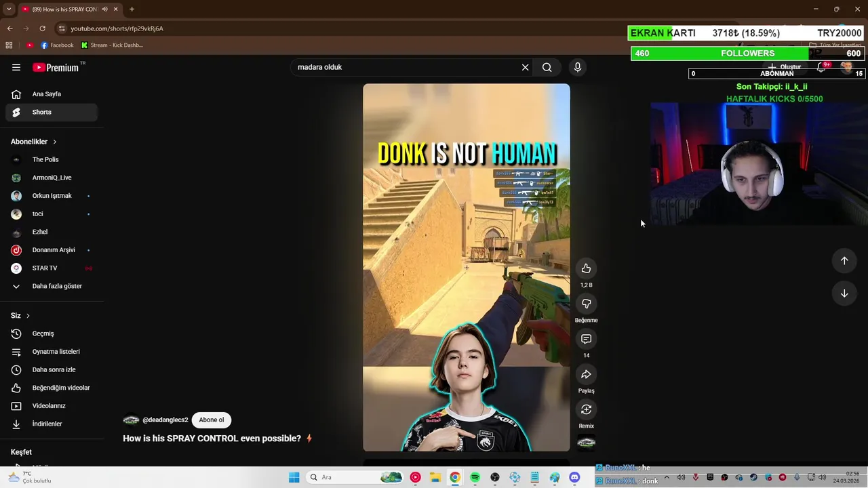Mute the tab via speaker icon
This screenshot has height=488, width=868.
104,9
